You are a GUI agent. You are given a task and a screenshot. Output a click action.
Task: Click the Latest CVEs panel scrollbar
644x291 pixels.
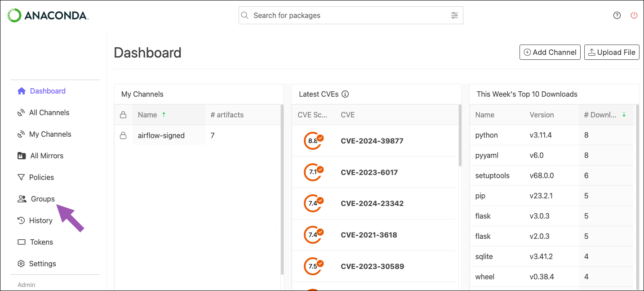click(x=460, y=135)
